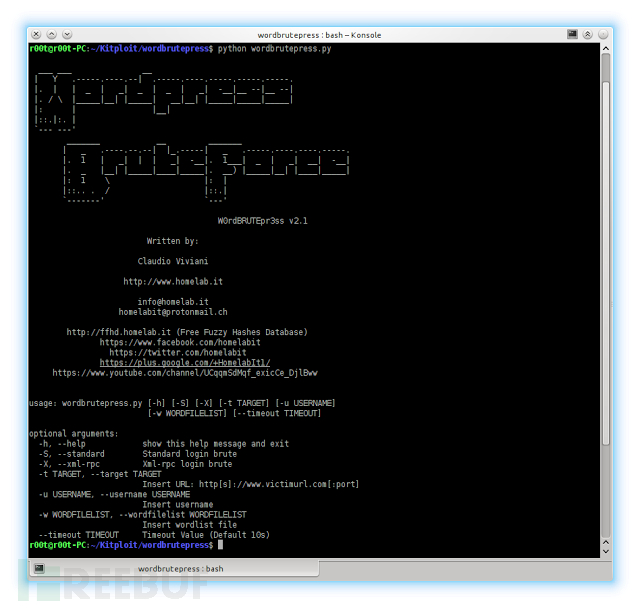Click the vertical scrollbar thumb

coord(606,261)
